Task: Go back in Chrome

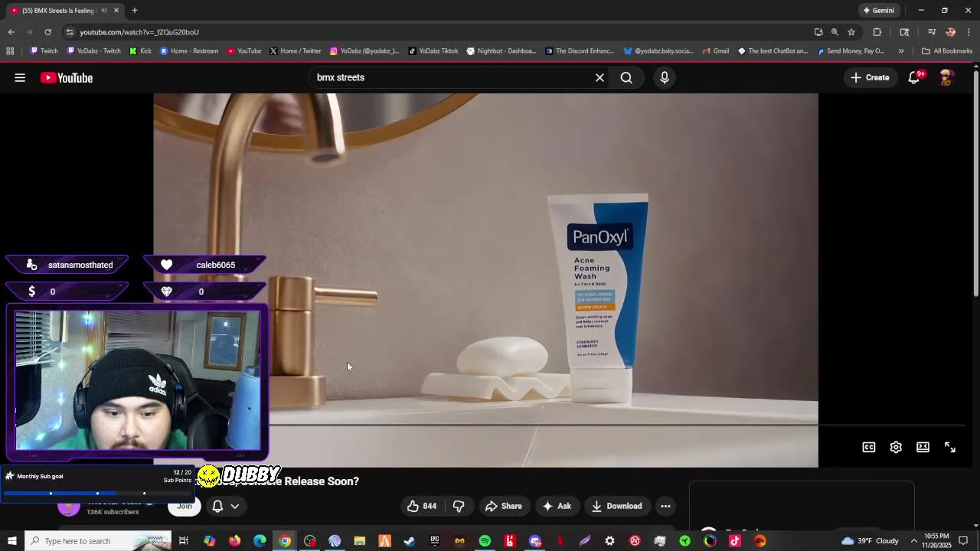Action: pyautogui.click(x=11, y=32)
